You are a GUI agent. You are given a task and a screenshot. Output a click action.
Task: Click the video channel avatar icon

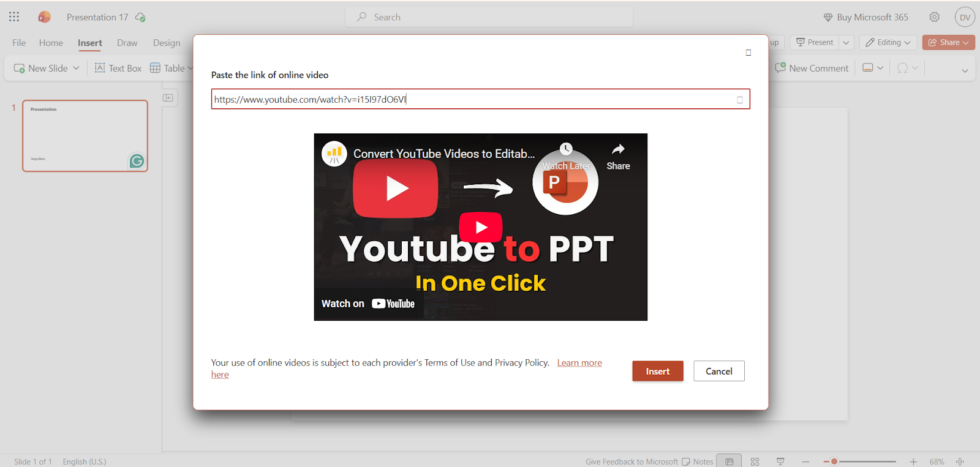[334, 154]
